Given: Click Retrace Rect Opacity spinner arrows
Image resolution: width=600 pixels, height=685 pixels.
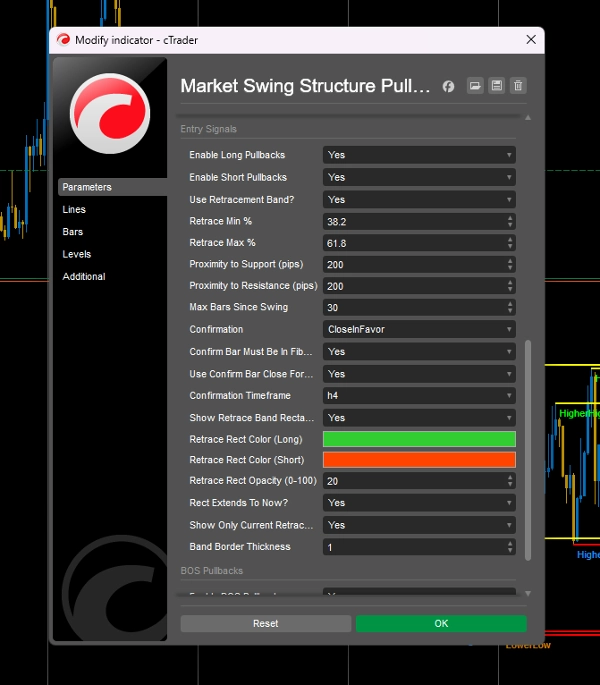Looking at the screenshot, I should [x=510, y=481].
